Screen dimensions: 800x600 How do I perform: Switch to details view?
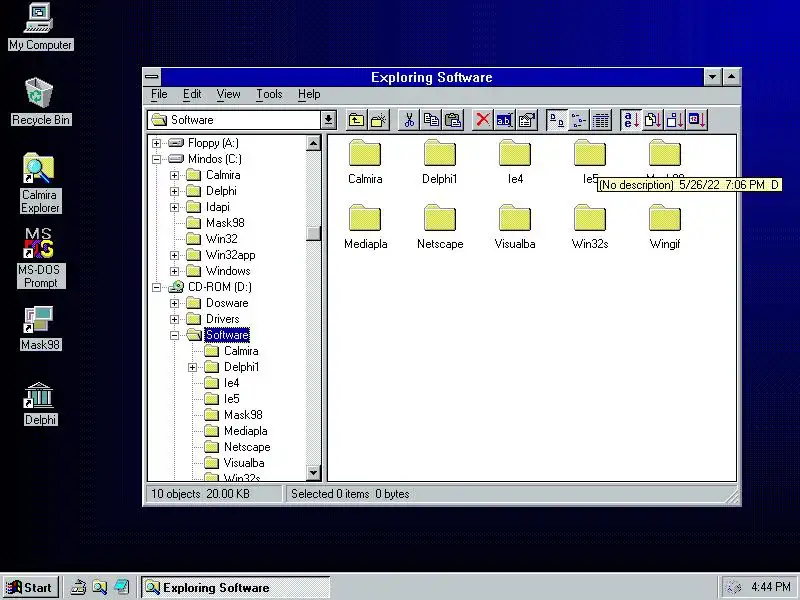coord(601,120)
